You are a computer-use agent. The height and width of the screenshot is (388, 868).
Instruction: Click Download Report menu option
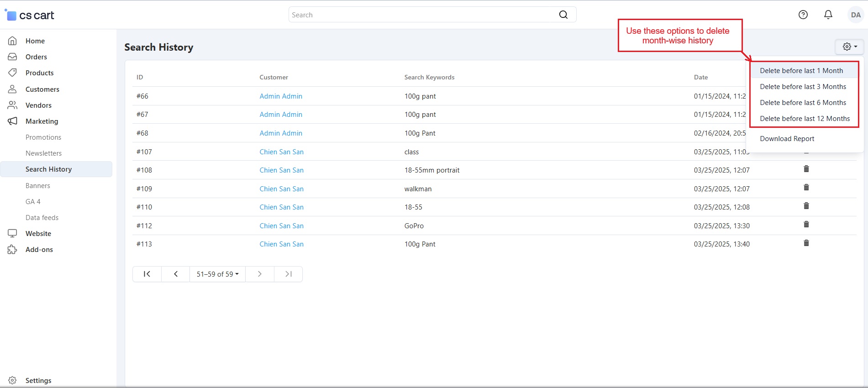(787, 139)
